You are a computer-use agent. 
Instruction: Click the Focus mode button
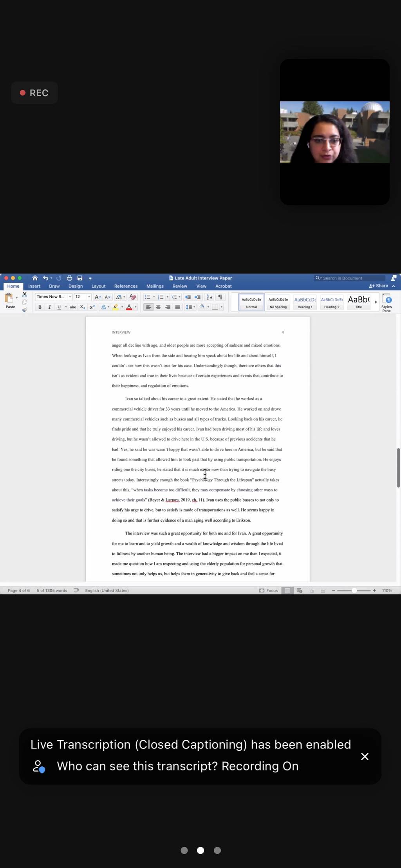269,591
